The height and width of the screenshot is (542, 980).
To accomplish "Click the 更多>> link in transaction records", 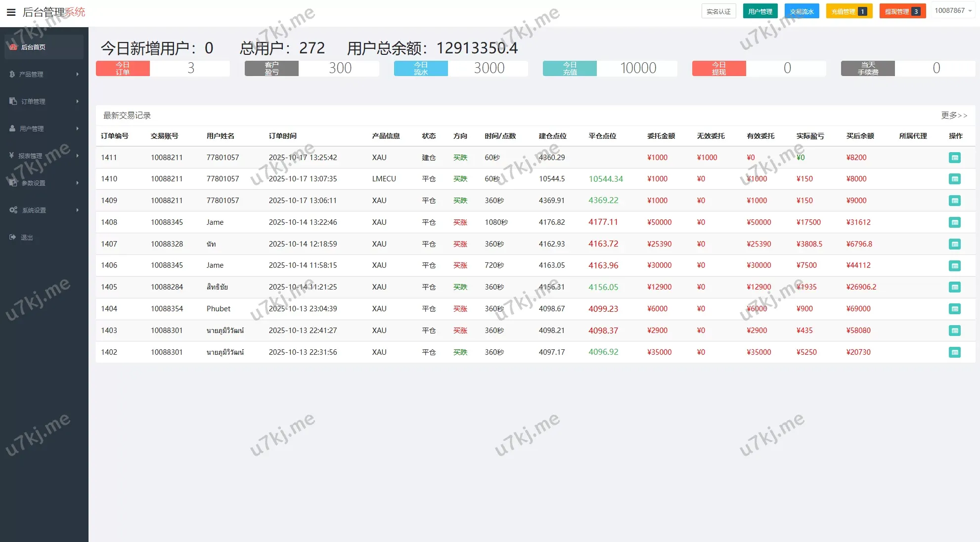I will pyautogui.click(x=954, y=115).
